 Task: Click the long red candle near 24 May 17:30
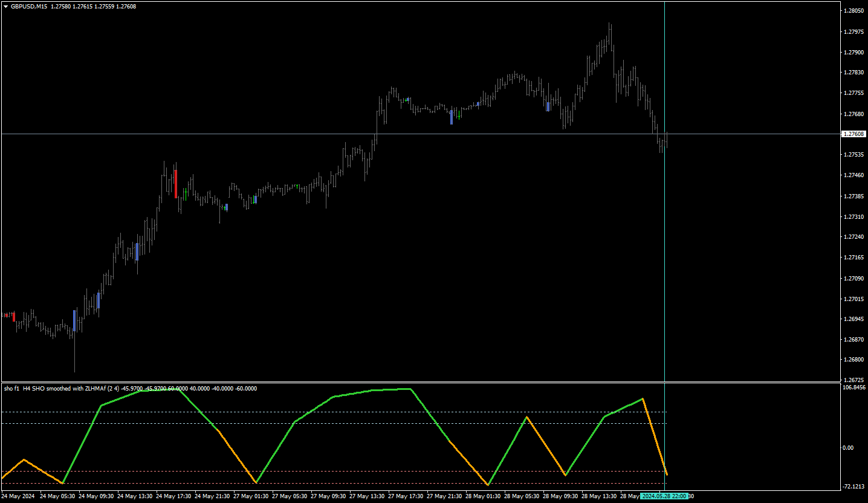(176, 184)
